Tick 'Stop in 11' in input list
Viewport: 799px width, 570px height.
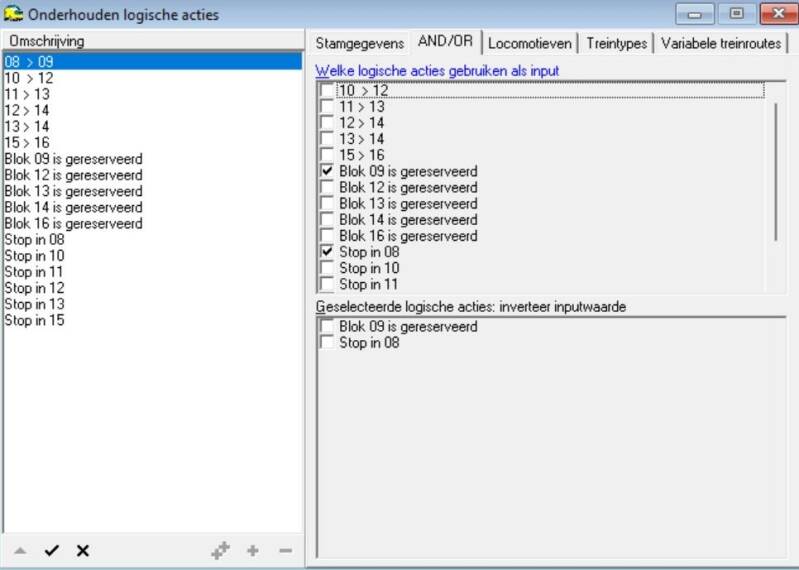coord(327,284)
